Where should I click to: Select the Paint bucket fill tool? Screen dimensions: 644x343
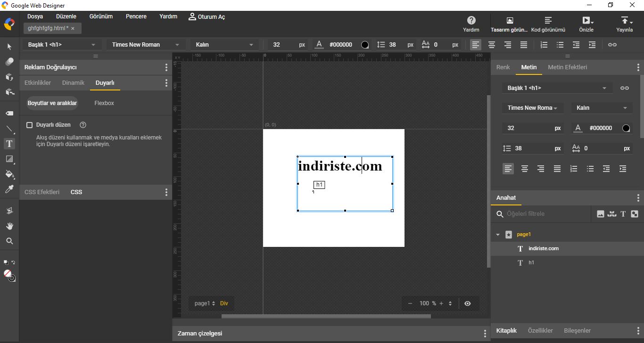[x=9, y=174]
